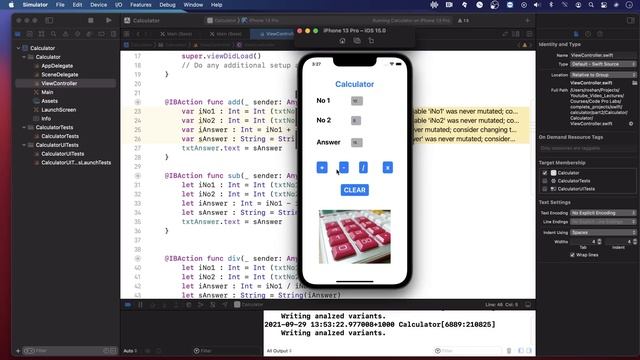
Task: Collapse the Calculator group folder
Action: (x=24, y=57)
